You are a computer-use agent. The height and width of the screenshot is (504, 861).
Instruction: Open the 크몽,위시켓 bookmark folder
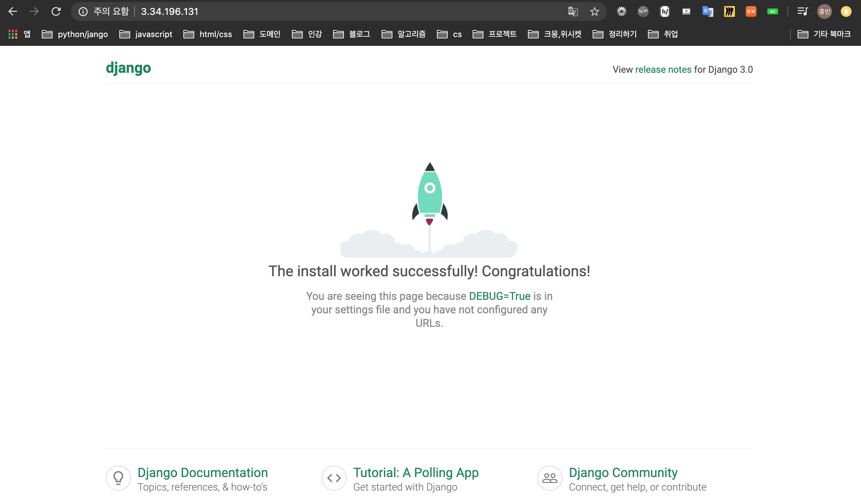tap(554, 34)
